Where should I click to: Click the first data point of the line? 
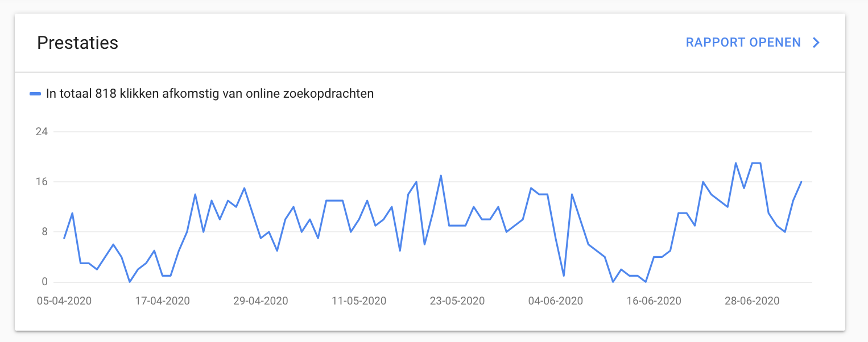pos(64,238)
